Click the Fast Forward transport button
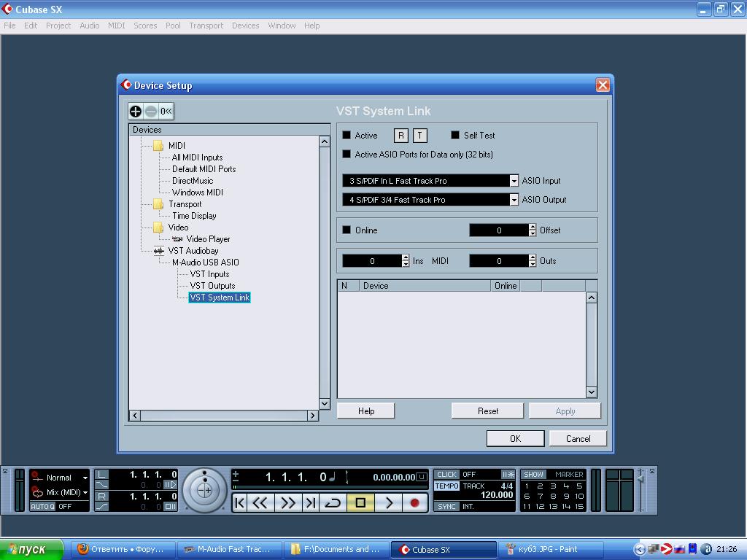 [287, 502]
